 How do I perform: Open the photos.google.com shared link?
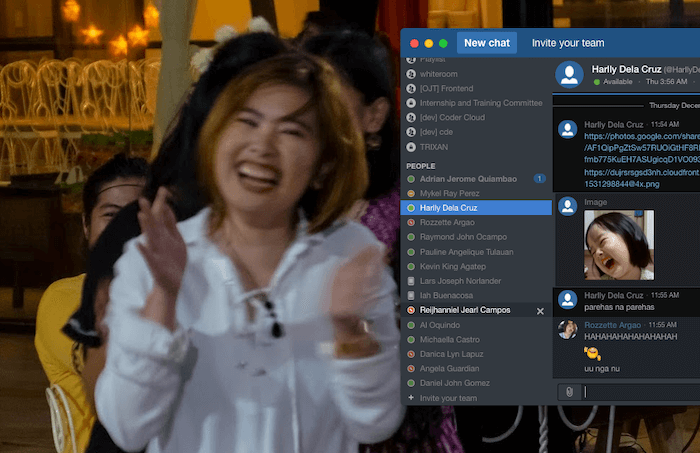(x=642, y=148)
